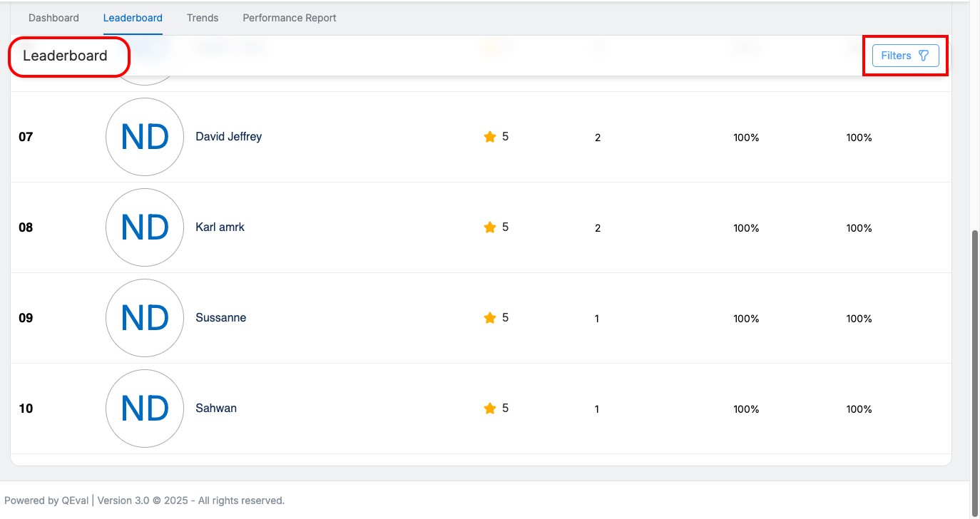This screenshot has width=980, height=519.
Task: Click Sahwan's ND avatar
Action: [145, 408]
